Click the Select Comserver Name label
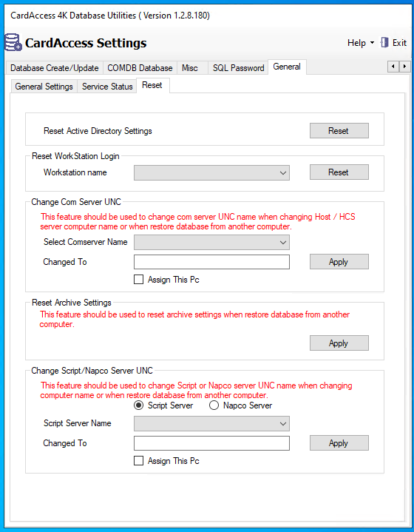Screen dimensions: 414x532 click(86, 242)
